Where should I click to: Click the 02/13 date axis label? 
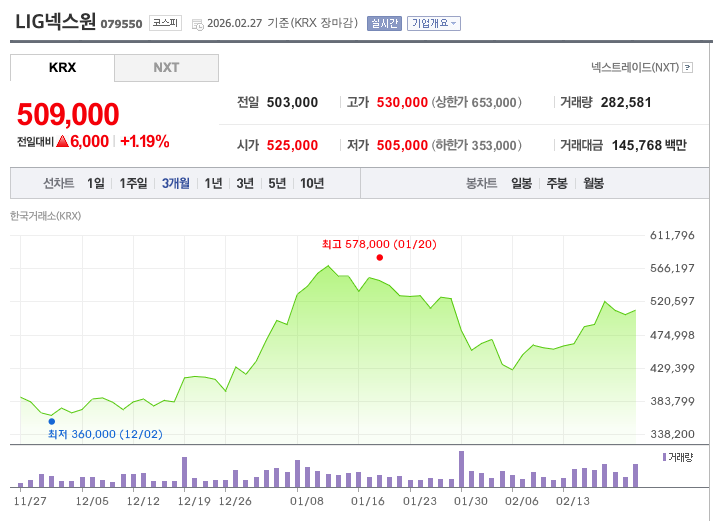click(573, 501)
